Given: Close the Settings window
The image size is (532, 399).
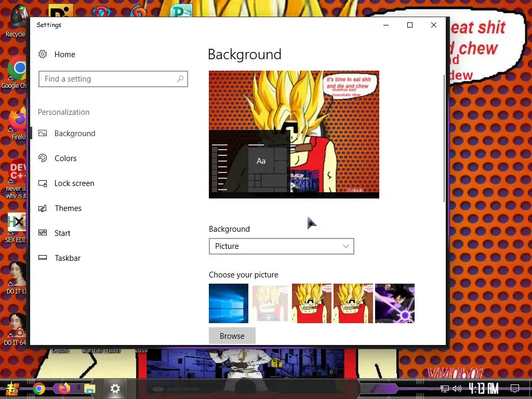Looking at the screenshot, I should (x=434, y=25).
